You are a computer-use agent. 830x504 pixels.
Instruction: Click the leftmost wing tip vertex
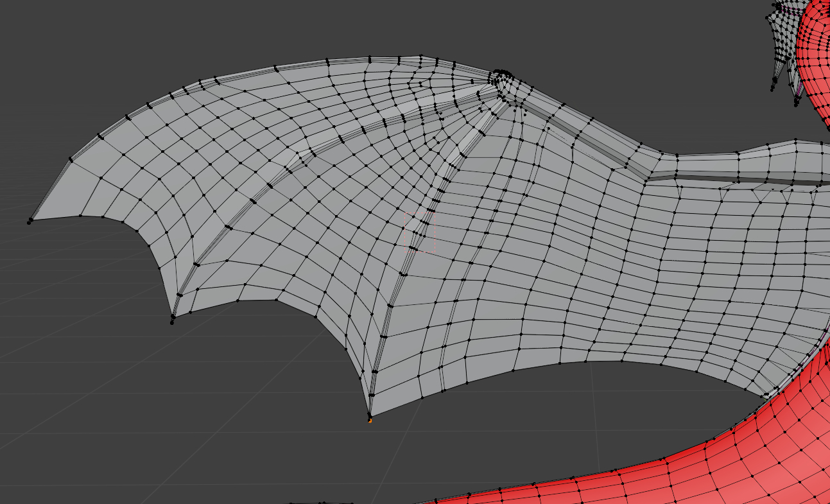coord(30,222)
